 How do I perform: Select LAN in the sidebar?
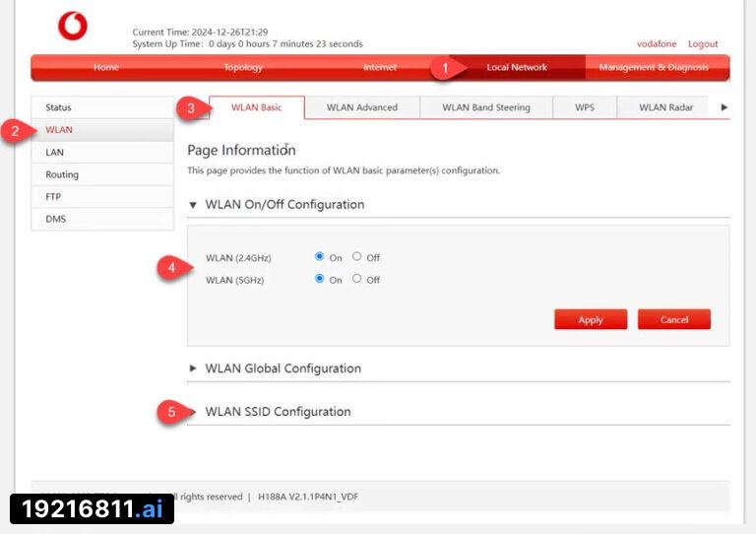102,152
